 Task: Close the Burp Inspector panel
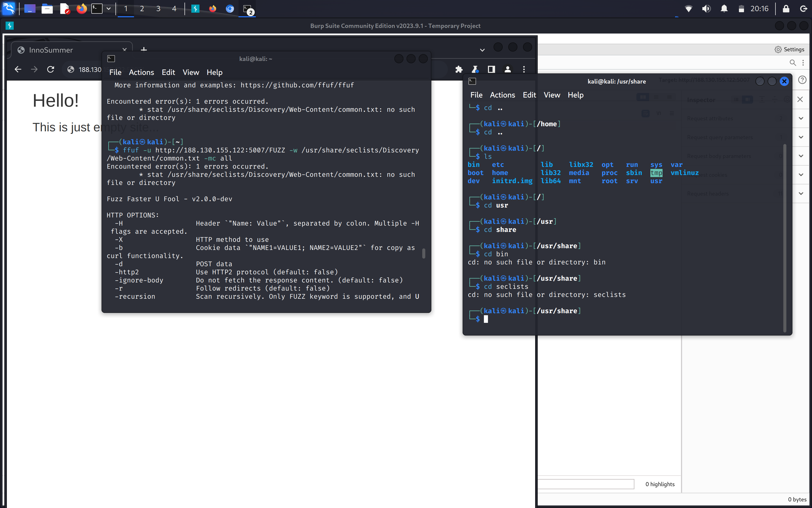pyautogui.click(x=800, y=100)
